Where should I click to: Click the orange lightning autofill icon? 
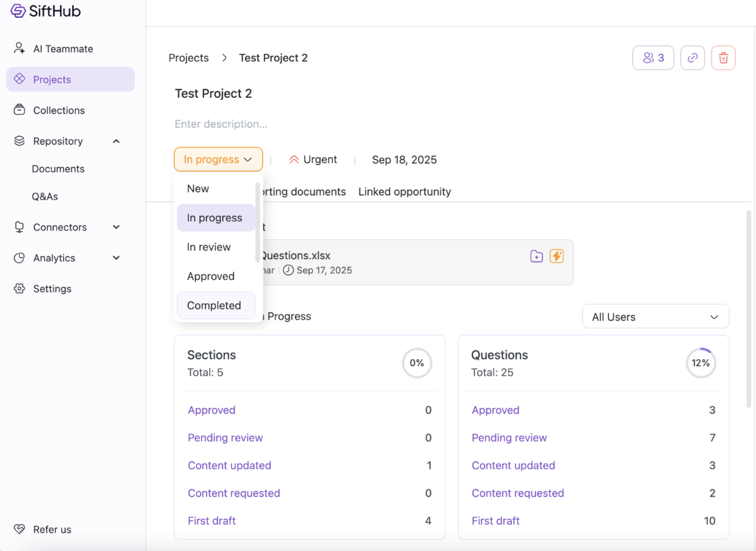tap(557, 256)
